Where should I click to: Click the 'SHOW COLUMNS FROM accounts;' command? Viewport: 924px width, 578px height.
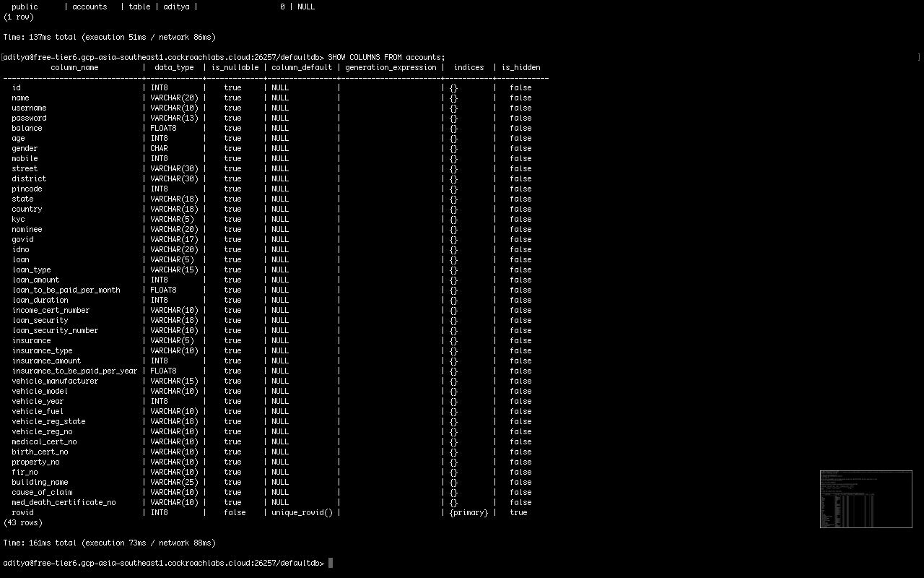(x=386, y=57)
